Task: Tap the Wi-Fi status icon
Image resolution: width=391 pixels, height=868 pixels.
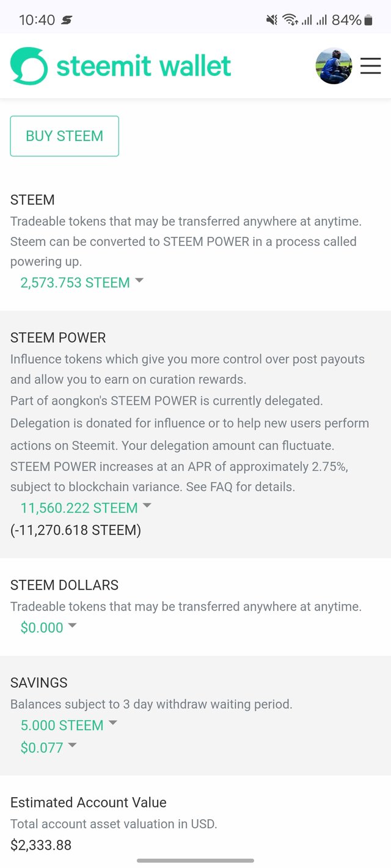Action: click(290, 20)
